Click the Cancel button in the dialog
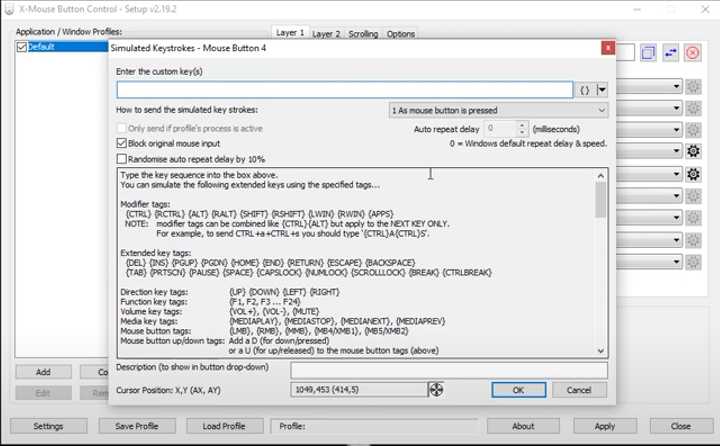Viewport: 720px width, 446px height. point(579,390)
